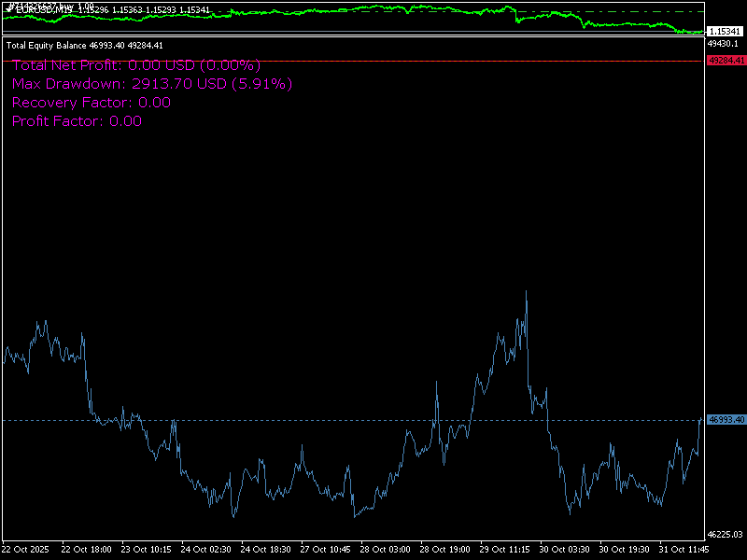Screen dimensions: 747x560
Task: Click the '28 Oct 03:00' time axis label
Action: coord(385,550)
